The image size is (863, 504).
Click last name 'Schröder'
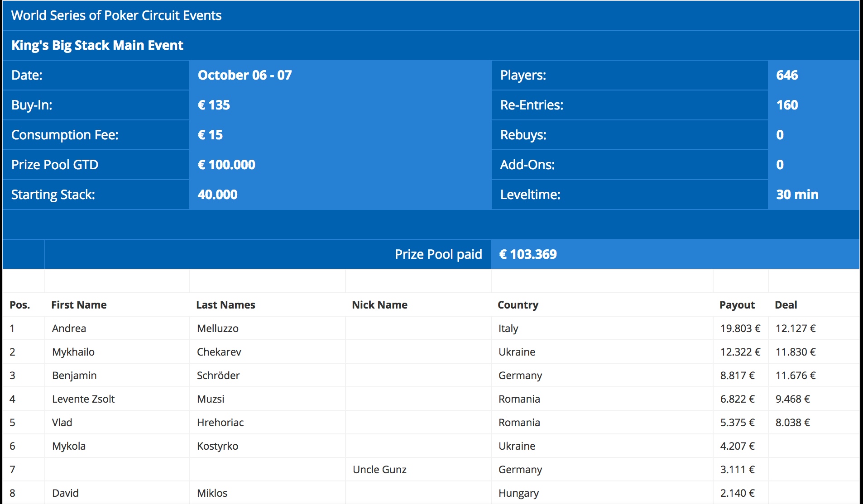coord(218,376)
